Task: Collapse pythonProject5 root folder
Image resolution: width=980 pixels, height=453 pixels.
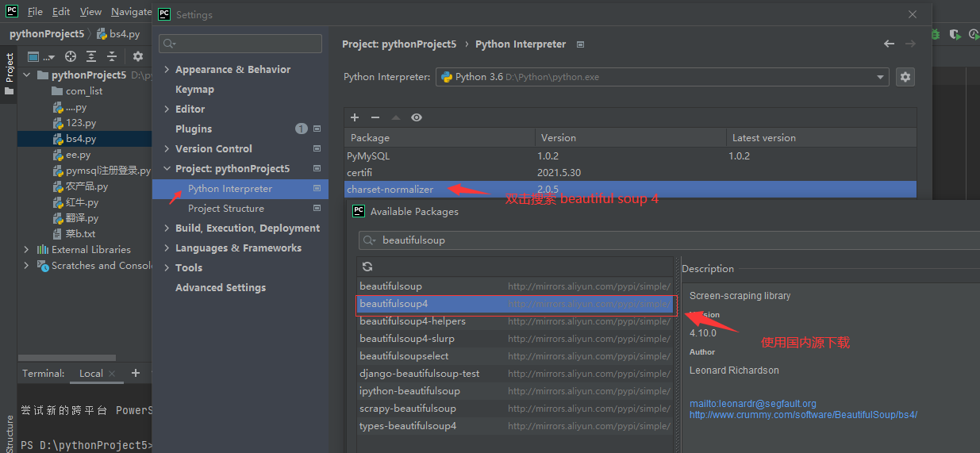Action: [x=26, y=75]
